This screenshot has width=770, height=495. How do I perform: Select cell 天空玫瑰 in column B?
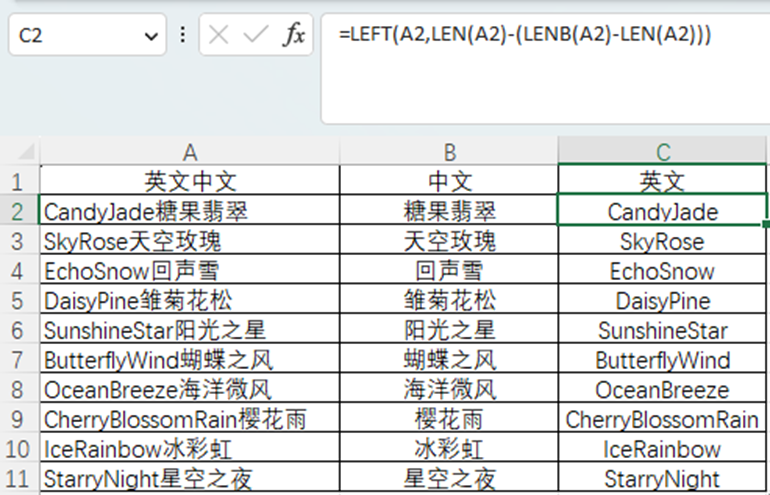449,240
